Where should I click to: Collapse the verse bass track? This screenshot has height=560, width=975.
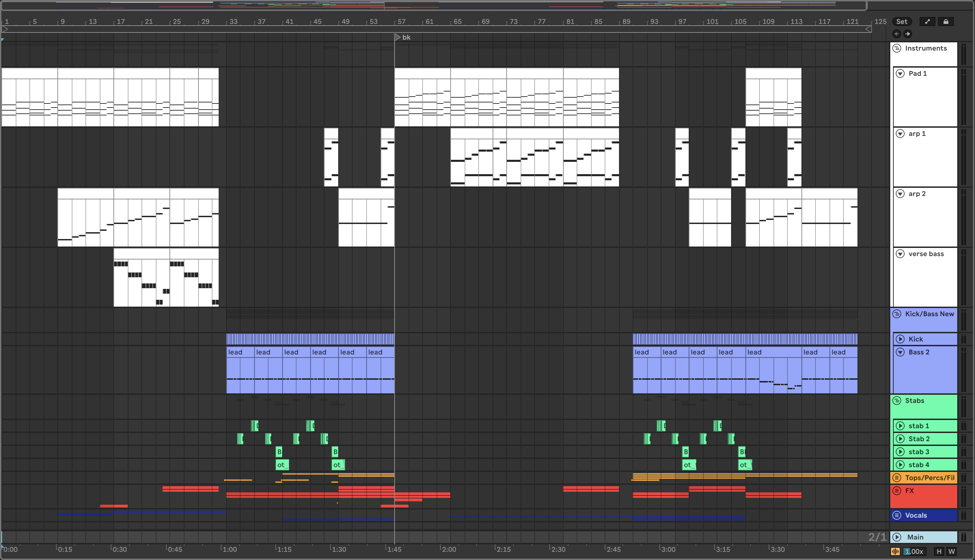[900, 254]
